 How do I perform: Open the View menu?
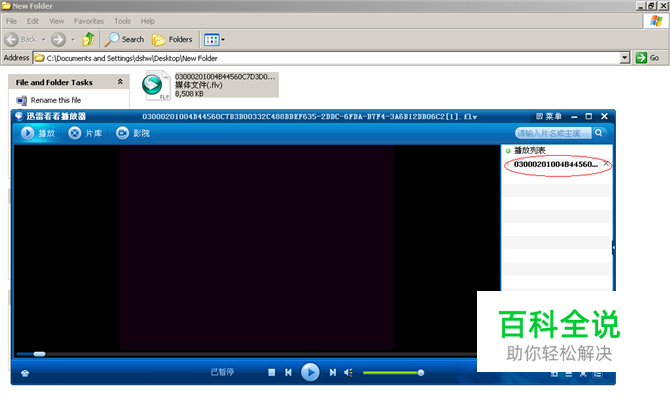tap(56, 21)
